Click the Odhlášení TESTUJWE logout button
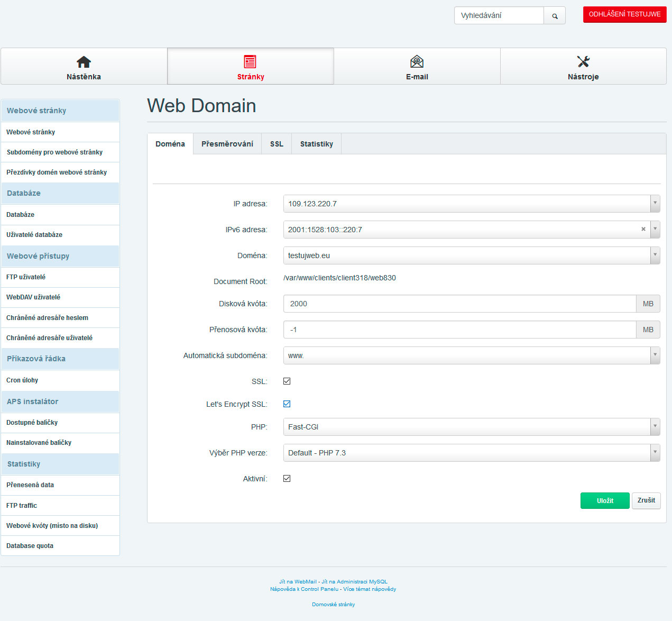Screen dimensions: 672x621 (x=624, y=14)
